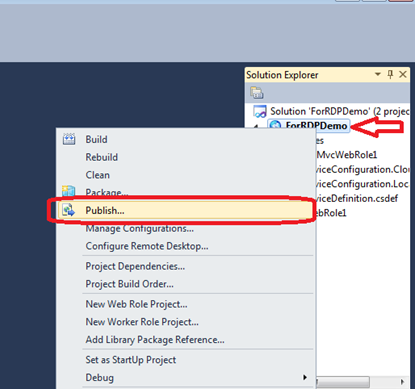Open Solution Explorer window position dropdown
This screenshot has height=389, width=415.
378,74
